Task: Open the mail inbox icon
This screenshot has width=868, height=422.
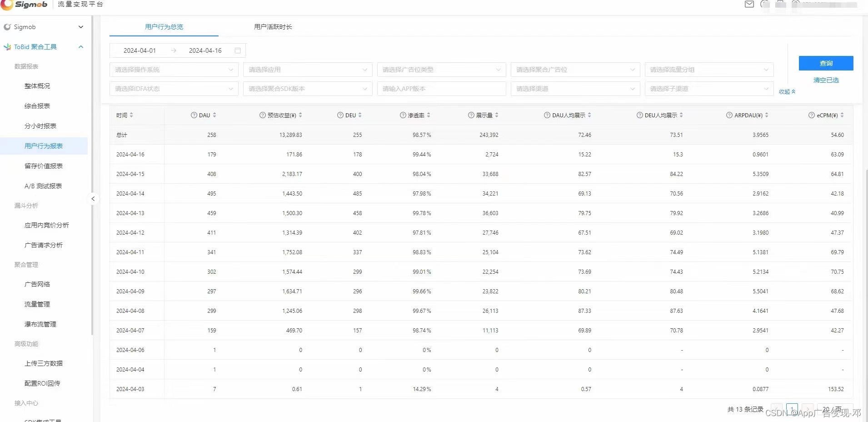Action: (749, 4)
